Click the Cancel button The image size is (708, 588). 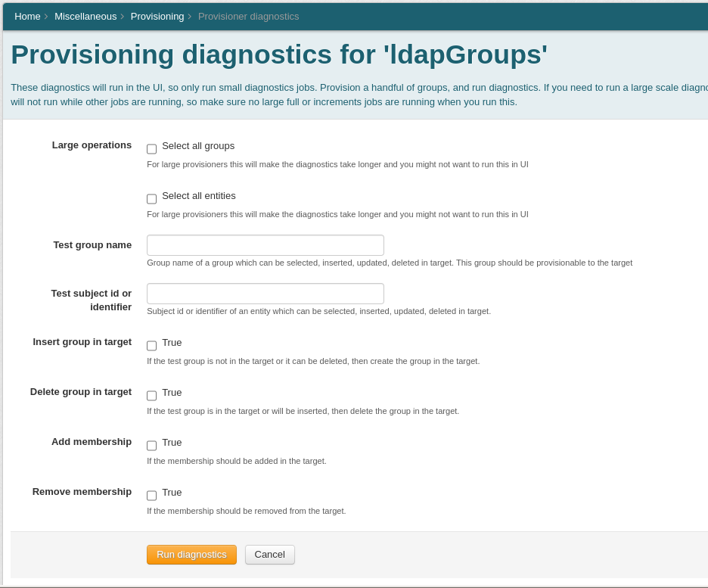[x=269, y=555]
